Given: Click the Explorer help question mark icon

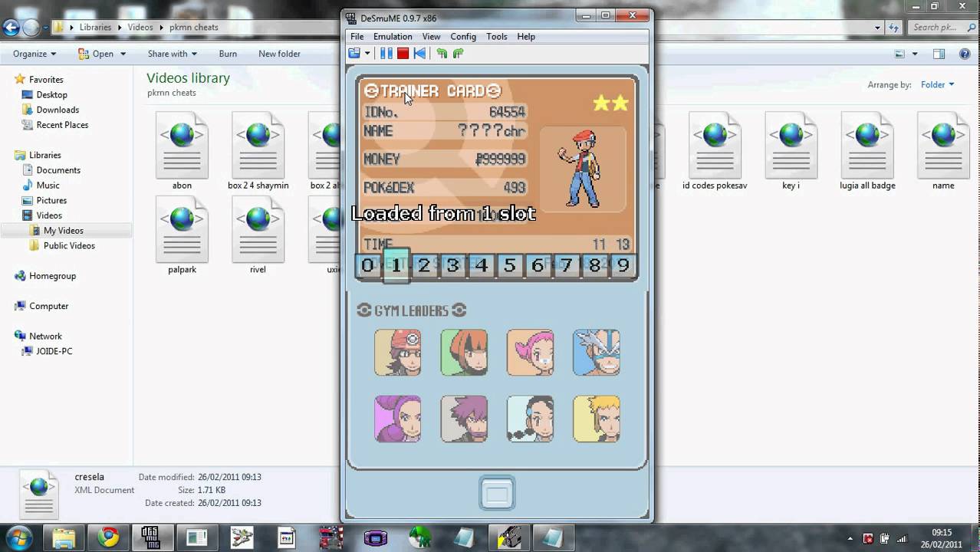Looking at the screenshot, I should (x=965, y=54).
